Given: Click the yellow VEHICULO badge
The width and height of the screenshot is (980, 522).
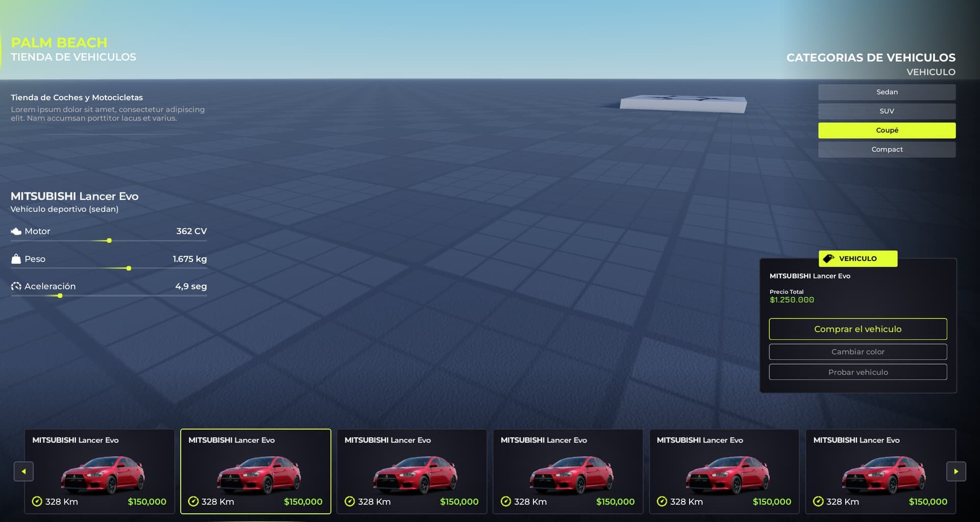Looking at the screenshot, I should 858,258.
